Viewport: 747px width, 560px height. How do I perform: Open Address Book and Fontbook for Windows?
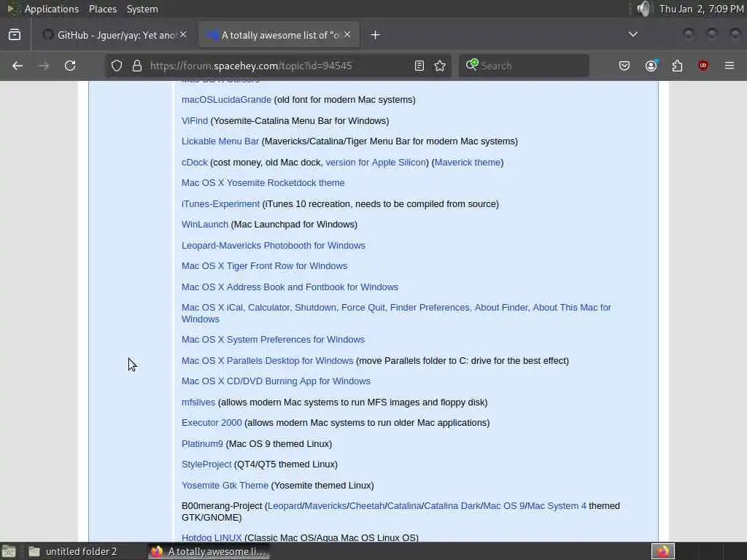point(290,287)
